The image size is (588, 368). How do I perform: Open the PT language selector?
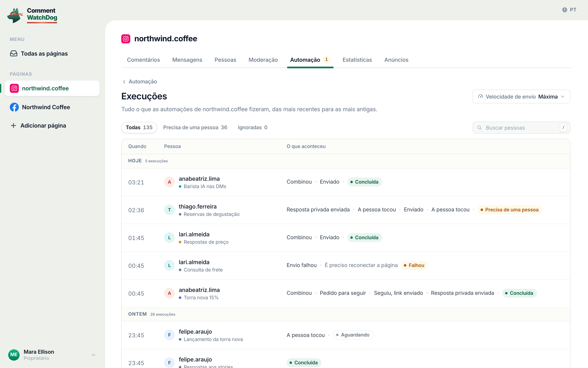(569, 10)
